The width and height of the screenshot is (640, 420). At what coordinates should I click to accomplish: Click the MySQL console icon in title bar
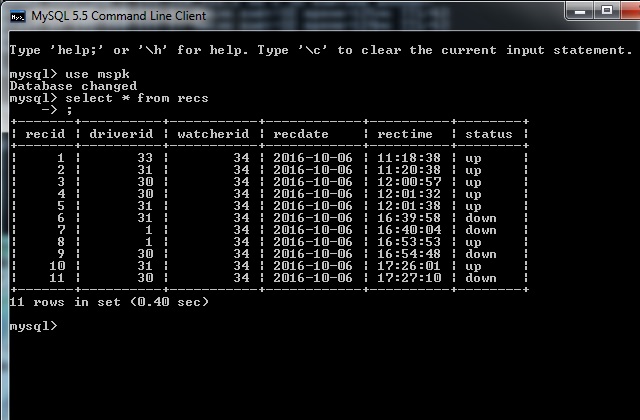[17, 14]
